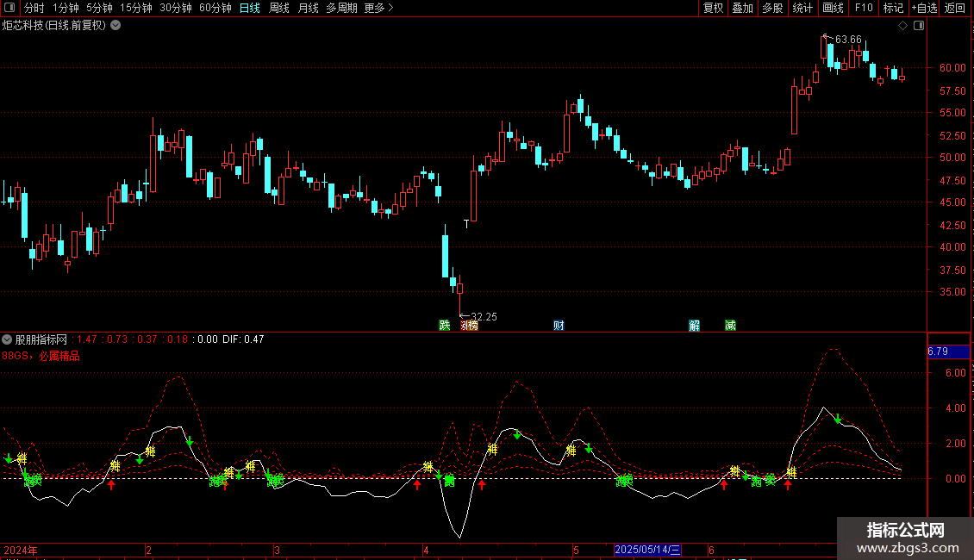The width and height of the screenshot is (974, 560).
Task: Toggle the right side panel icon
Action: click(919, 26)
